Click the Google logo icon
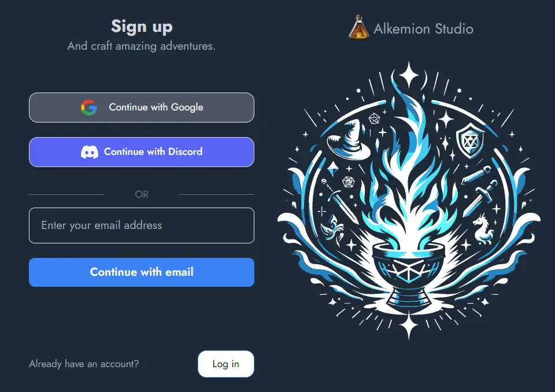This screenshot has height=392, width=555. pyautogui.click(x=89, y=108)
